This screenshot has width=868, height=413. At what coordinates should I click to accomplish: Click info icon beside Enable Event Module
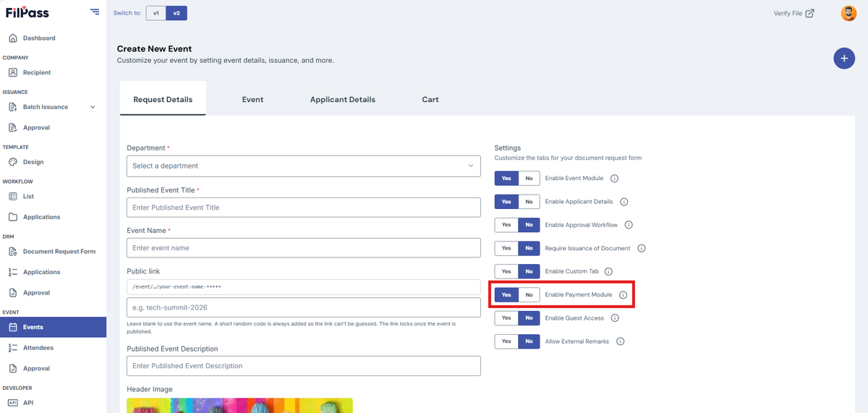click(x=615, y=178)
